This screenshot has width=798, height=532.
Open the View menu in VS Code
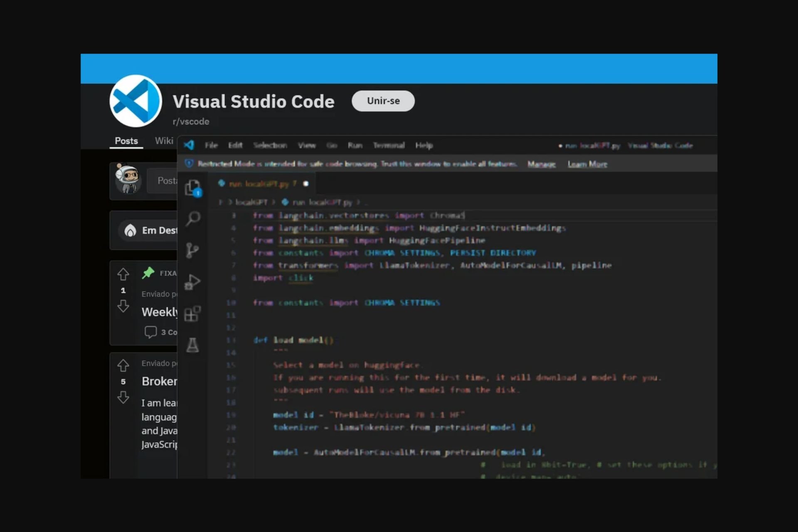click(307, 145)
